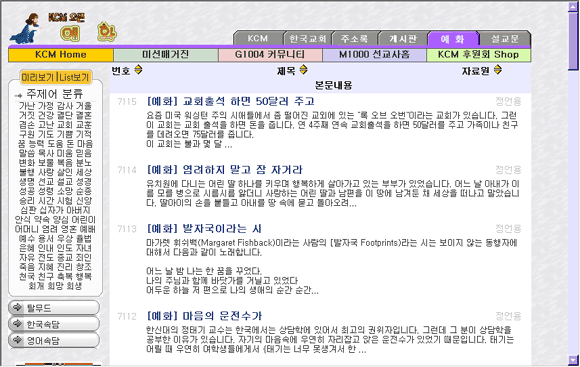The width and height of the screenshot is (580, 367).
Task: Click the arrow icon beside 한국속담
Action: [17, 324]
